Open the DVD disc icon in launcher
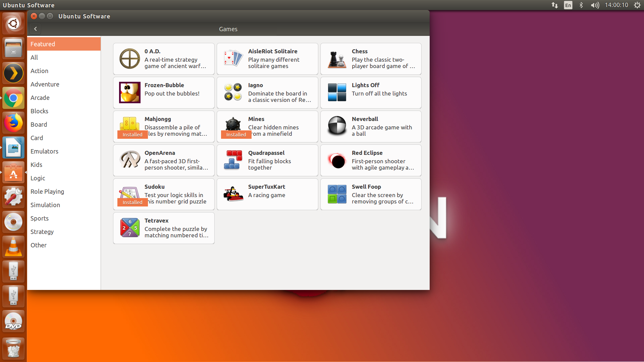Image resolution: width=644 pixels, height=362 pixels. [13, 321]
